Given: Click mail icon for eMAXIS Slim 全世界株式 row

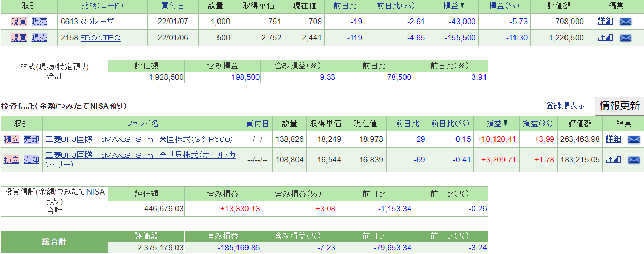Looking at the screenshot, I should click(x=633, y=160).
